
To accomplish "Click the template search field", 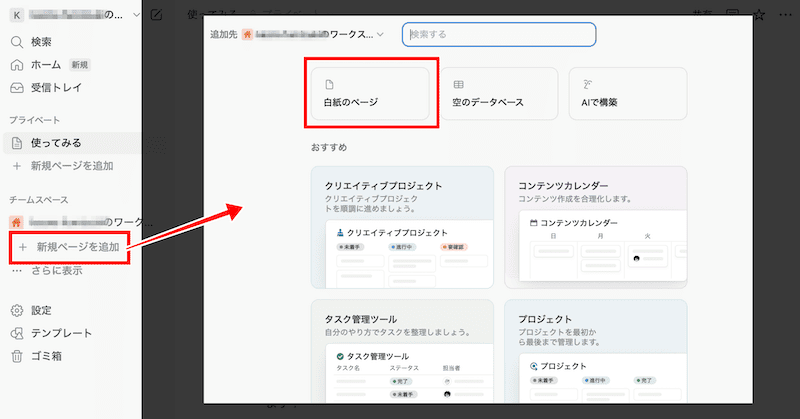I will pos(499,34).
